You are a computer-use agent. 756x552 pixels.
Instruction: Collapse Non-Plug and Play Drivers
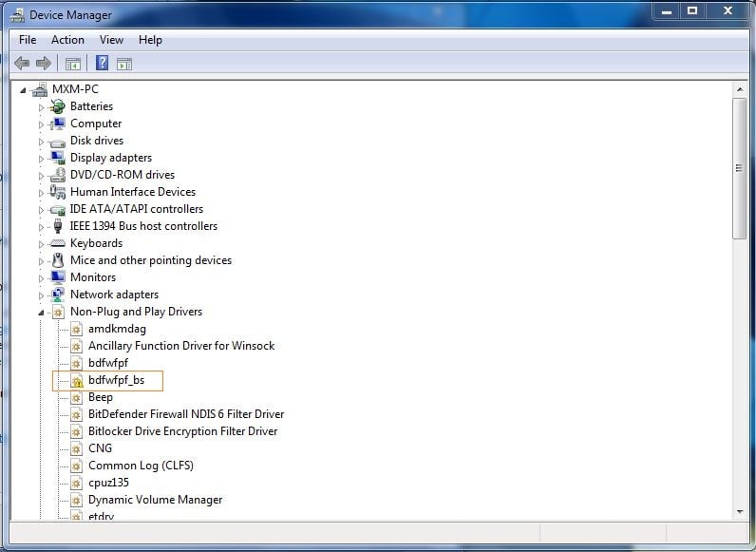(41, 313)
